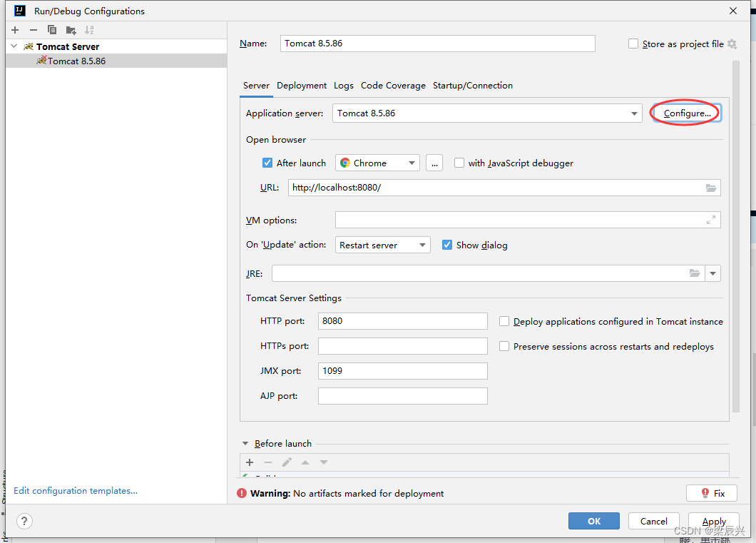
Task: Browse for a JRE with the folder icon
Action: pyautogui.click(x=694, y=273)
